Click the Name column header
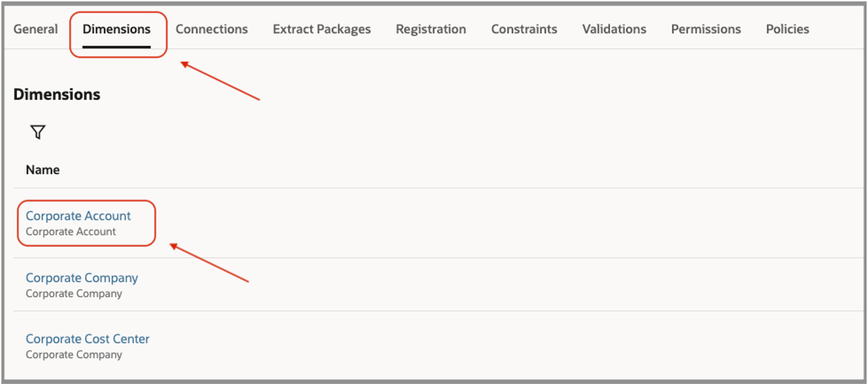 (x=42, y=170)
